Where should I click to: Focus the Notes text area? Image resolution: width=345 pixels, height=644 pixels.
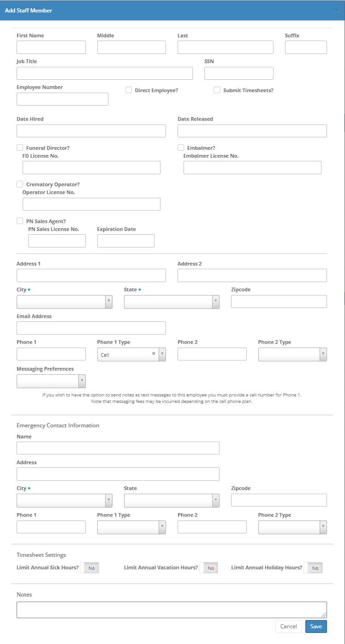(171, 609)
